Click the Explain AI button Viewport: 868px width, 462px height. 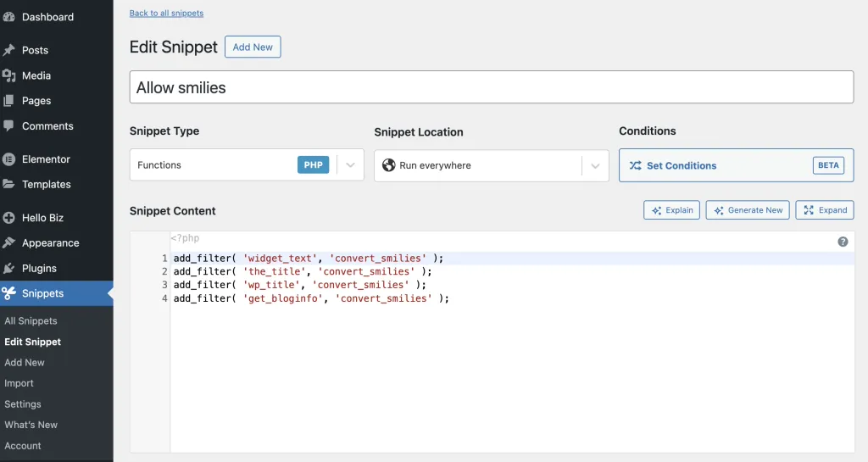[671, 210]
